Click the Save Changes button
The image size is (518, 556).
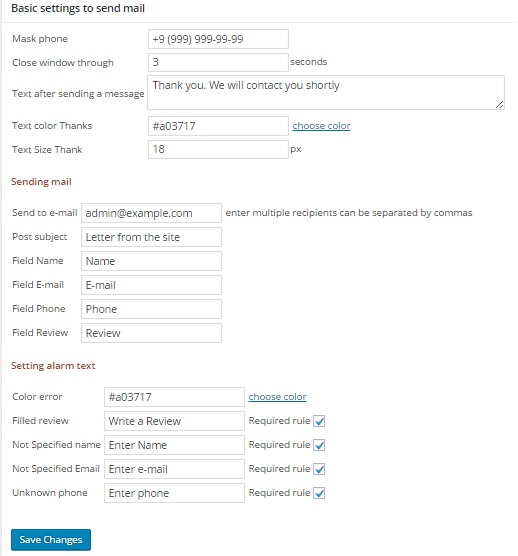(x=51, y=540)
